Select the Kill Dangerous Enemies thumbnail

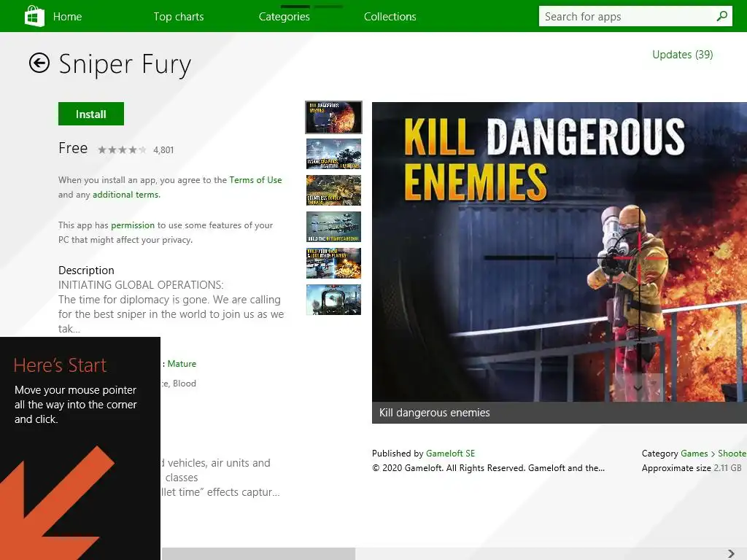[333, 117]
